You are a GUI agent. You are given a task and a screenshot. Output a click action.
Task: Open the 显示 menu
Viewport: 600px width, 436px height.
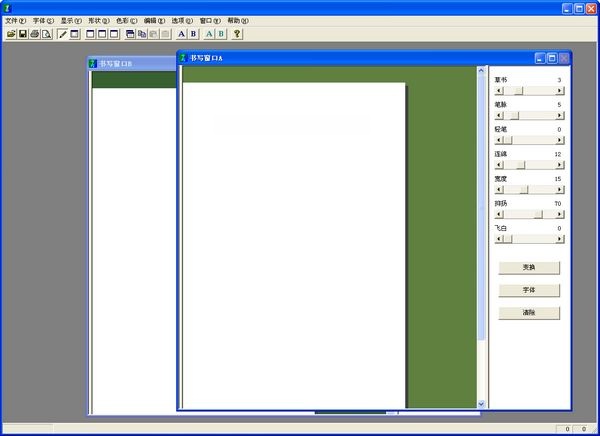pos(71,21)
